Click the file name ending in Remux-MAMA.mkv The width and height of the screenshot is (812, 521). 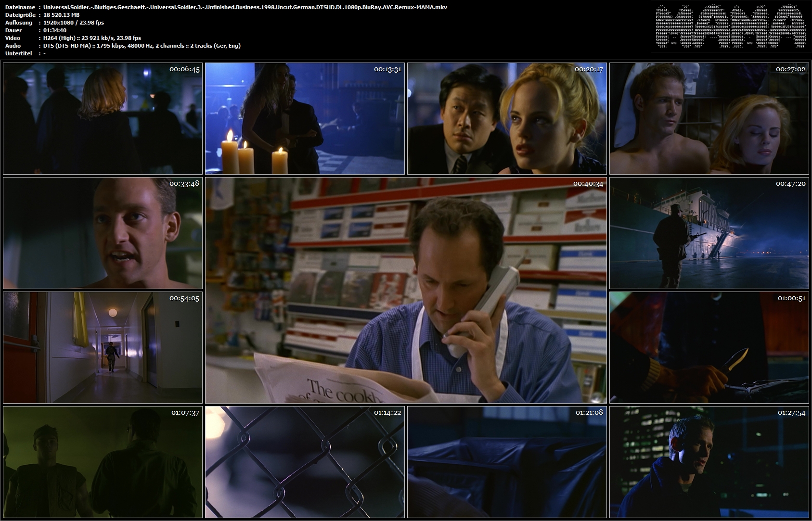tap(245, 7)
